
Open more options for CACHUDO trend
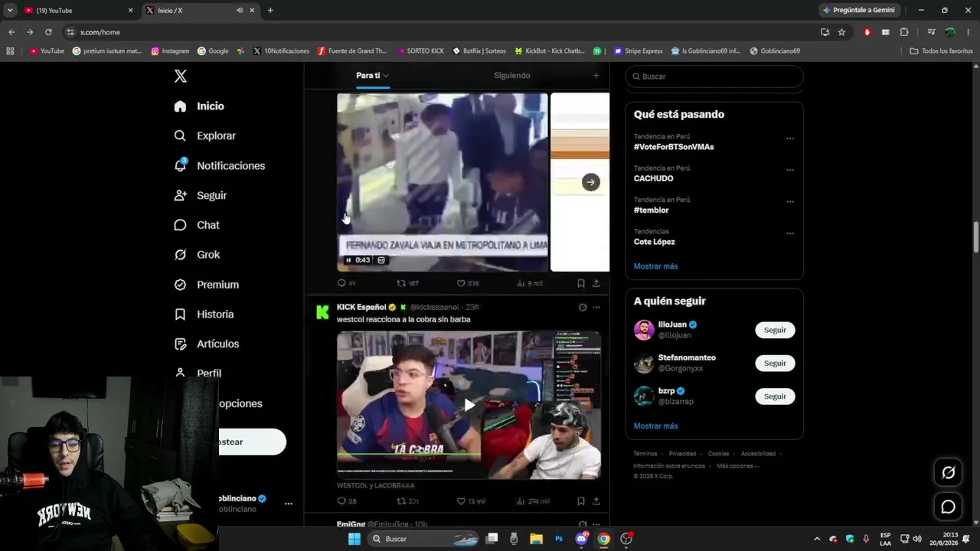tap(790, 170)
